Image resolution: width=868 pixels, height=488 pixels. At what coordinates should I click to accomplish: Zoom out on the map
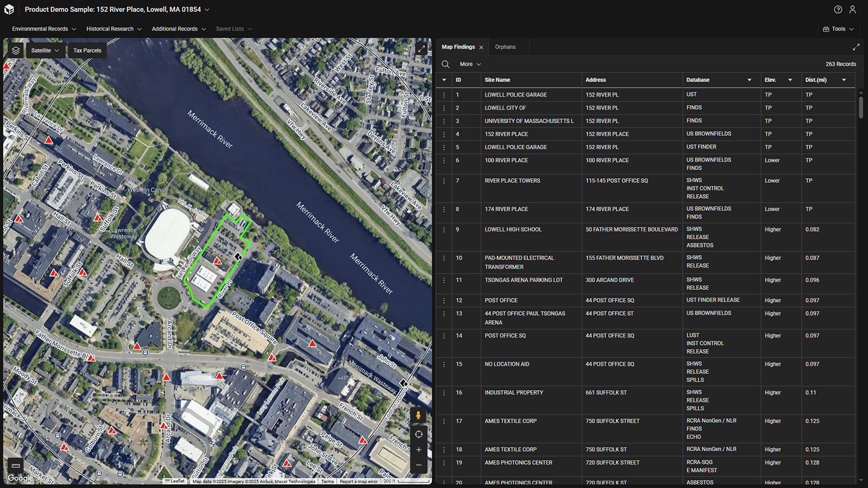(418, 465)
